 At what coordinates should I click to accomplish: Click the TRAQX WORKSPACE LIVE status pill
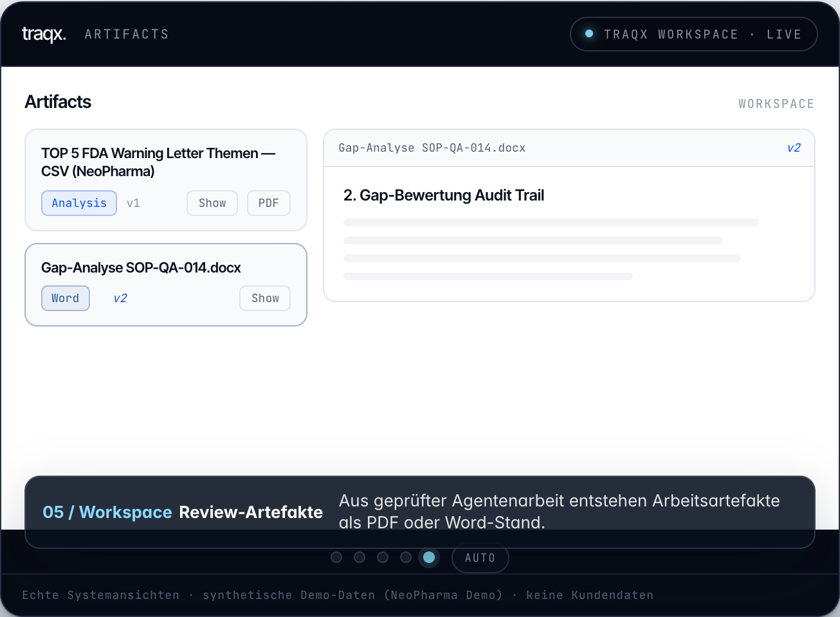[x=693, y=34]
